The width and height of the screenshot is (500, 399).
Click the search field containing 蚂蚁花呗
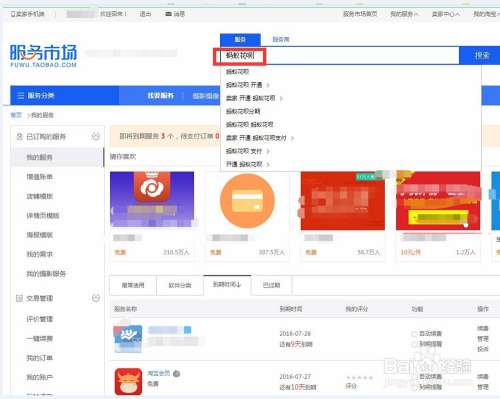click(340, 55)
